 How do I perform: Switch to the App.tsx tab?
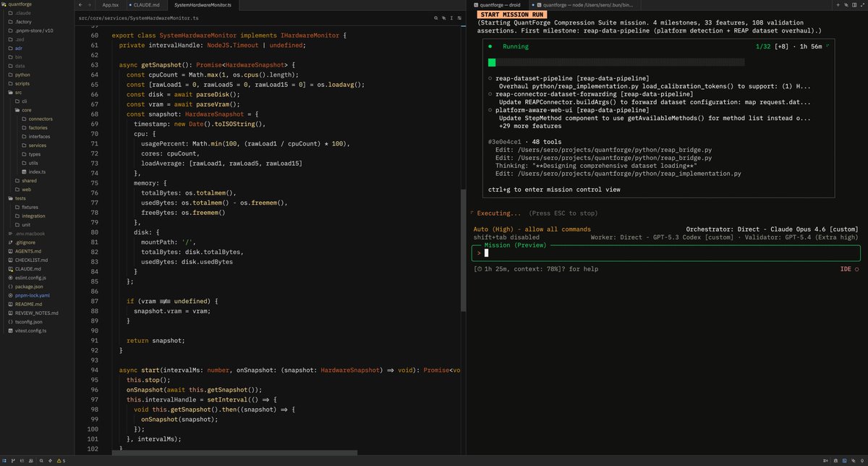click(x=111, y=5)
